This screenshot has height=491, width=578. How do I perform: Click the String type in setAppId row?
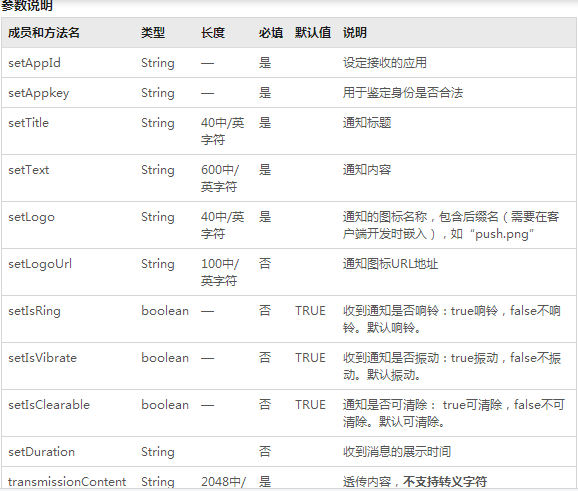point(158,63)
